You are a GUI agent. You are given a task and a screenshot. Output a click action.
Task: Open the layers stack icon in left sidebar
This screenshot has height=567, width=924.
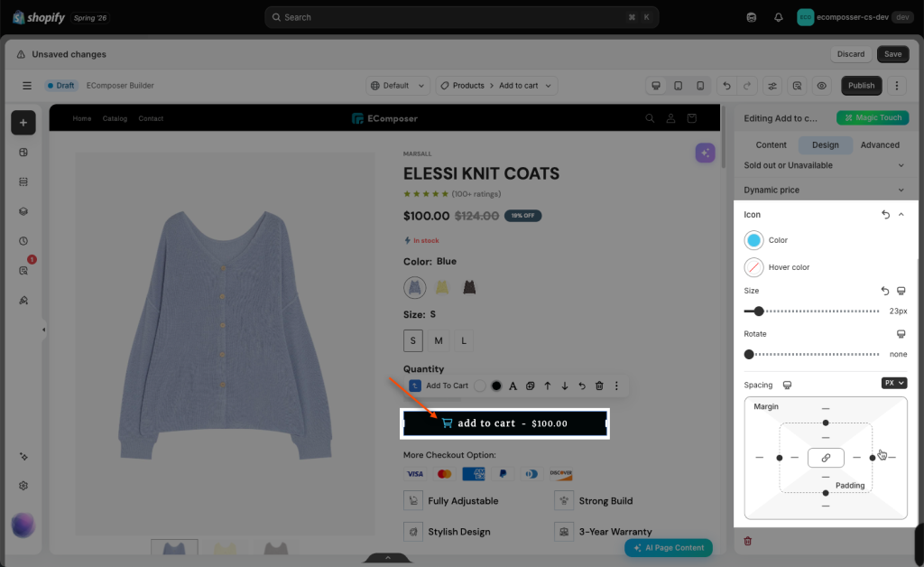point(23,211)
